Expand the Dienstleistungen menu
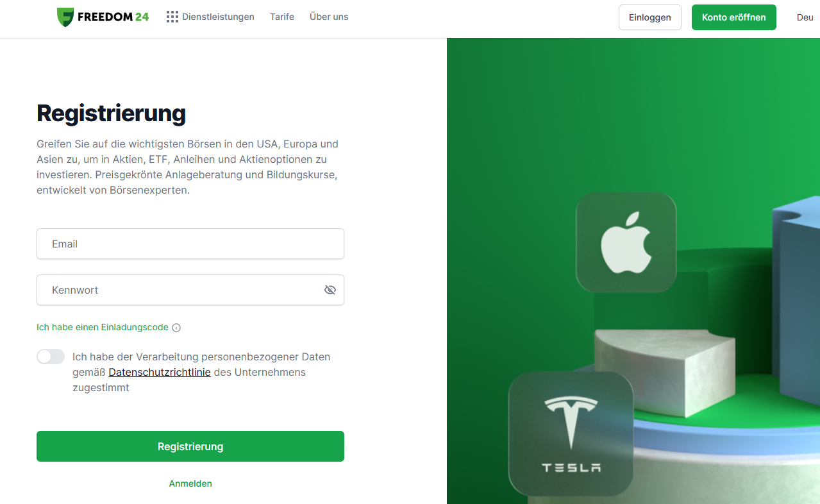The height and width of the screenshot is (504, 820). click(218, 17)
